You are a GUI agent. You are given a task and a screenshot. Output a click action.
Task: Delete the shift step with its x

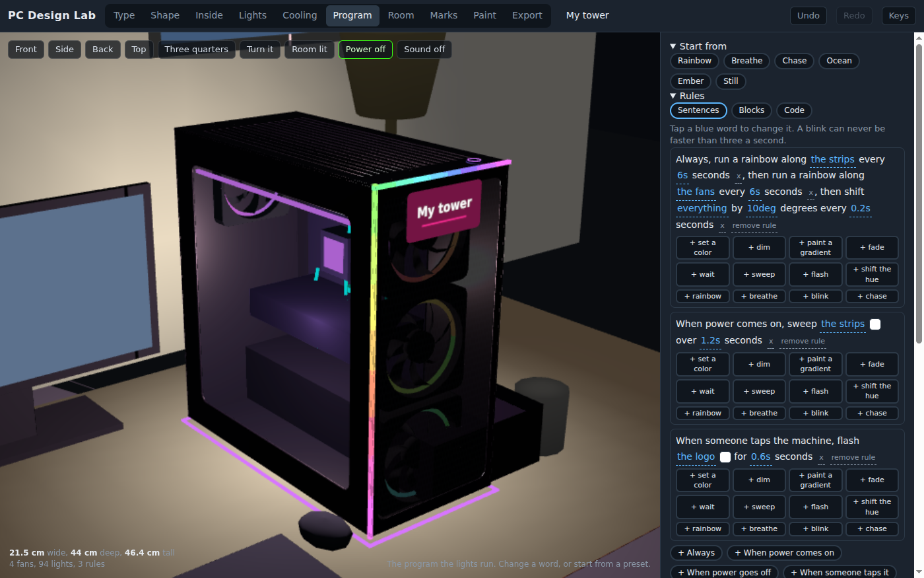click(x=722, y=226)
